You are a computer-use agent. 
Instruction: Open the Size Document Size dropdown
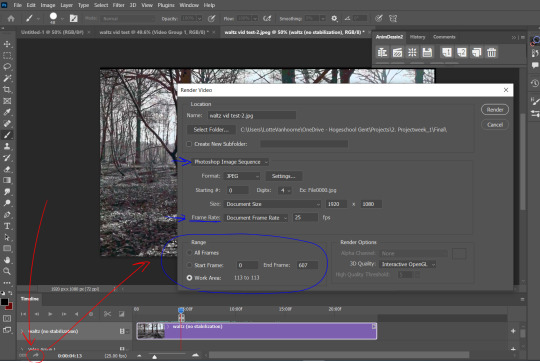pyautogui.click(x=272, y=204)
